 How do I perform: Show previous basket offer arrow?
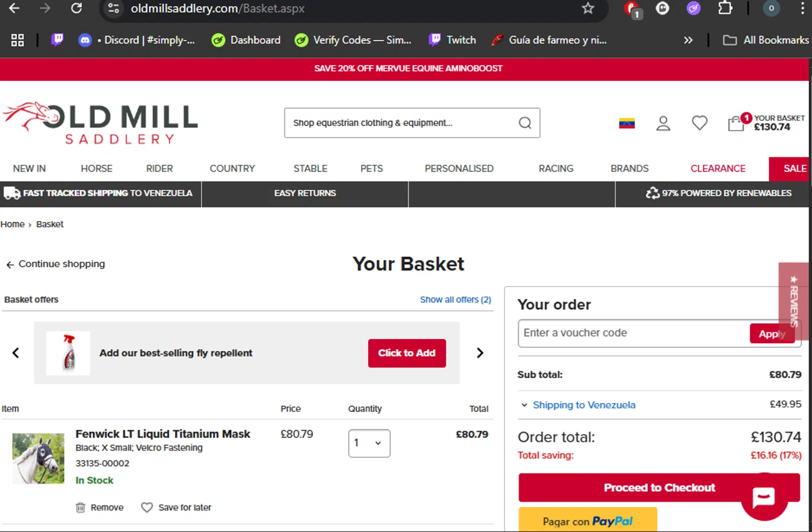[x=16, y=353]
